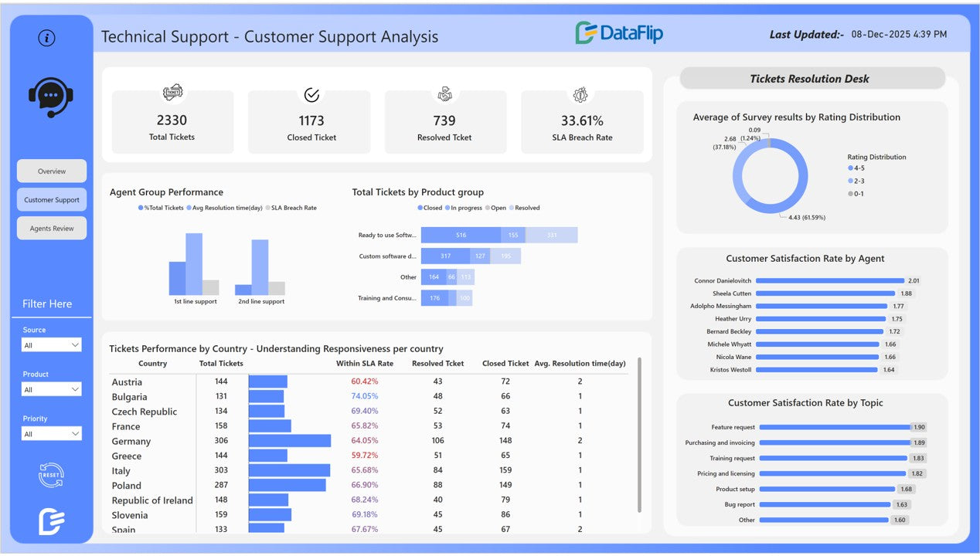
Task: Click the headset support chat icon
Action: pos(51,97)
